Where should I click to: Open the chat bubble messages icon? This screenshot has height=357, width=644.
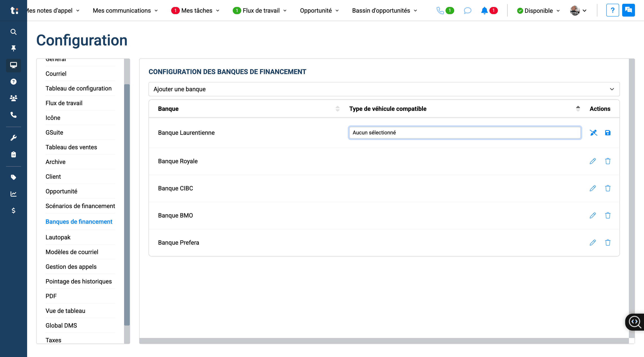[x=467, y=11]
